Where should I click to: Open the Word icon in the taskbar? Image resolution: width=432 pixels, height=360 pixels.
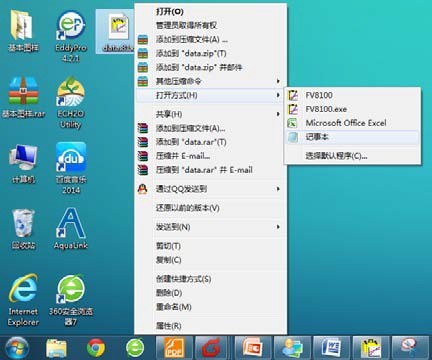331,348
